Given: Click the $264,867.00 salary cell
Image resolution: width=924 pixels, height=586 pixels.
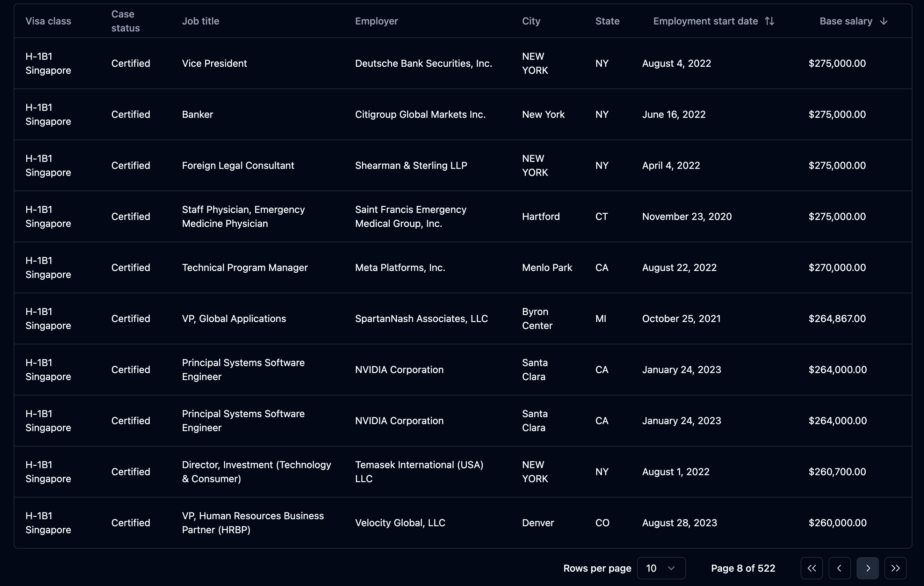Looking at the screenshot, I should pos(837,319).
